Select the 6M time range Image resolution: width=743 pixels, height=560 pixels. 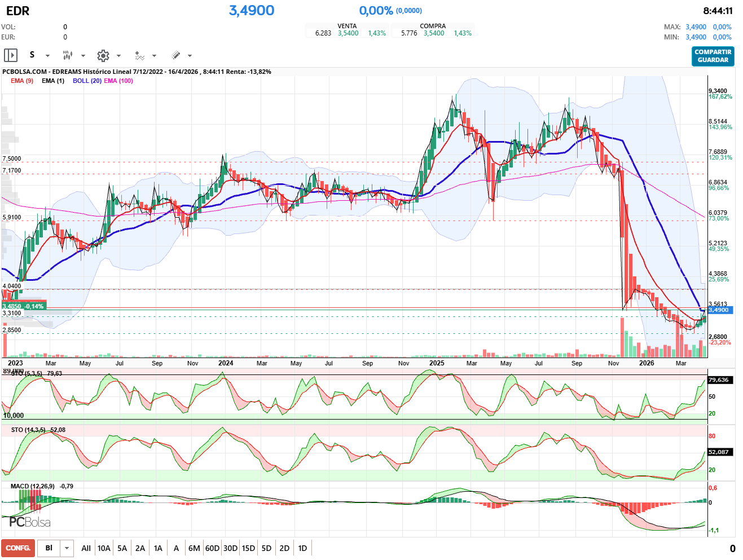click(194, 548)
